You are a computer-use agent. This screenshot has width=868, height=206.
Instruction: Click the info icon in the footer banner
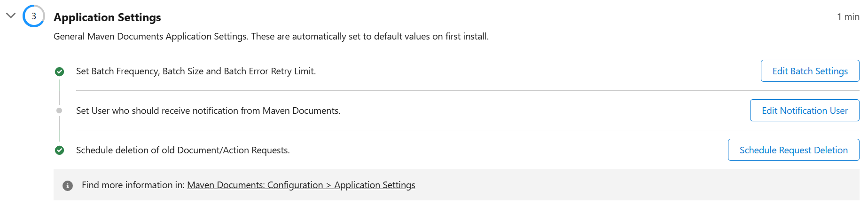click(x=68, y=185)
